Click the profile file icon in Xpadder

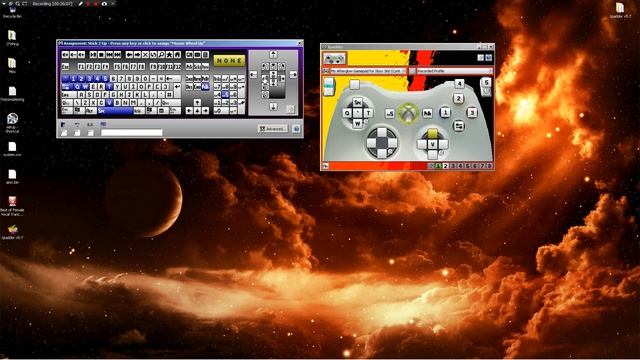click(412, 71)
